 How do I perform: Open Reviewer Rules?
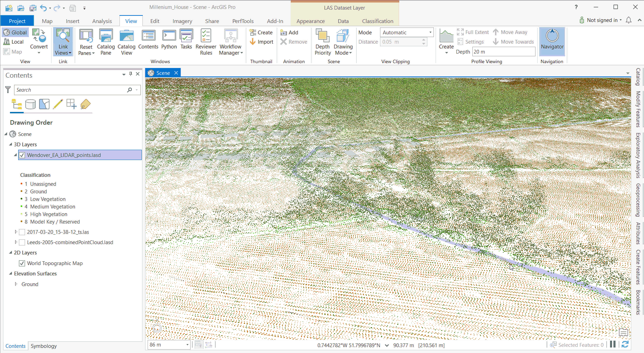205,41
